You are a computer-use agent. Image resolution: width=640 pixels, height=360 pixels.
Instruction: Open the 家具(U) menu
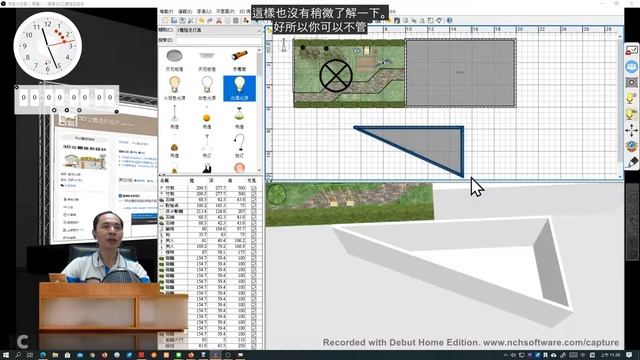[x=204, y=11]
